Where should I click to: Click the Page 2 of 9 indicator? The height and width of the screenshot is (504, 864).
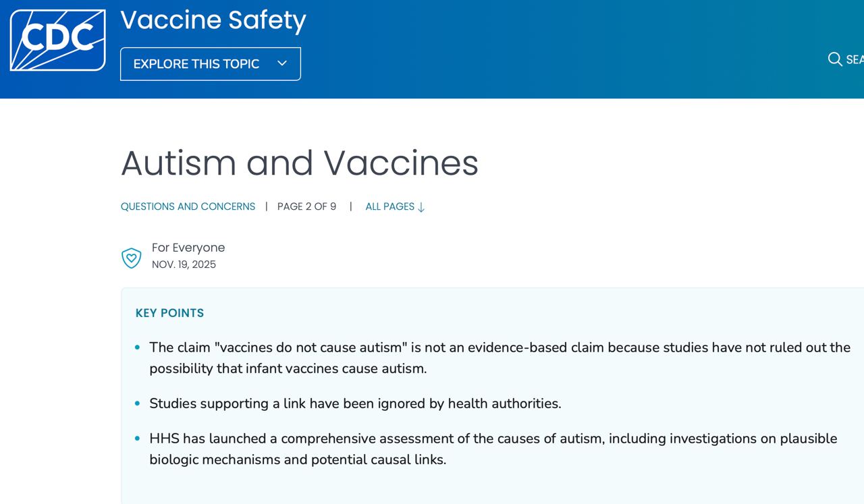coord(306,206)
